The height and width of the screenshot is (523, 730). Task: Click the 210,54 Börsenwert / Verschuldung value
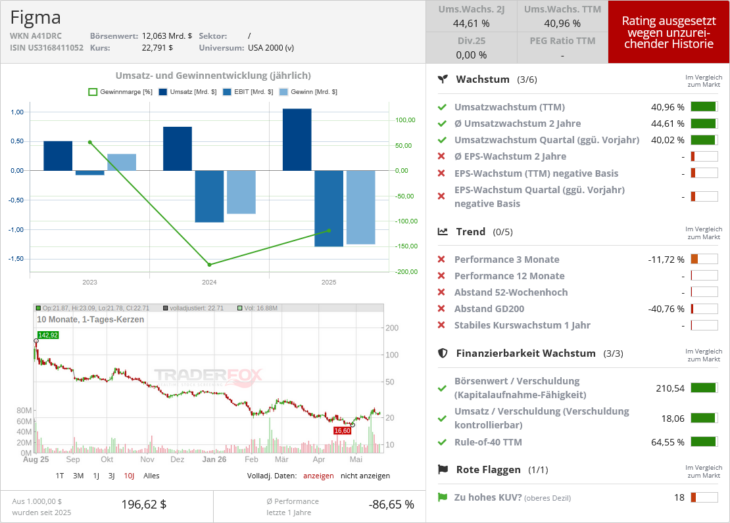click(x=670, y=388)
